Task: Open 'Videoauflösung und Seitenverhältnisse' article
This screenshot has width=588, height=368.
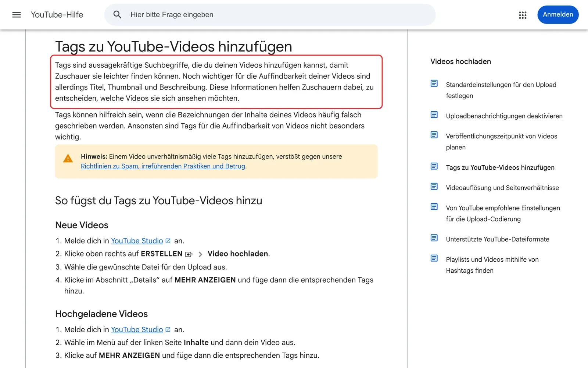Action: point(502,188)
